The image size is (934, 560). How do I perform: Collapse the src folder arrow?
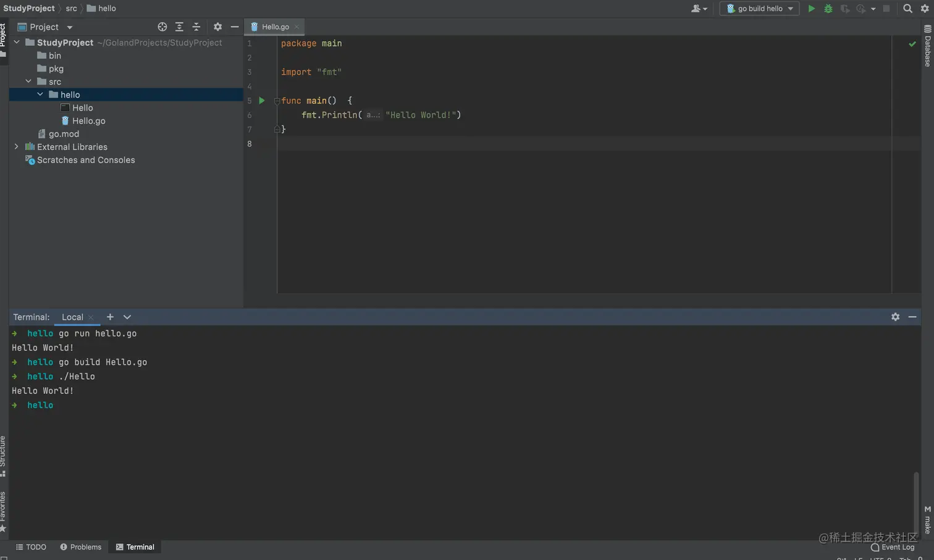point(28,81)
